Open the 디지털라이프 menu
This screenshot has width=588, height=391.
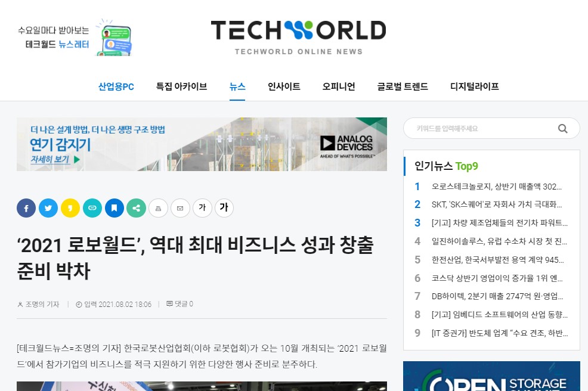pyautogui.click(x=474, y=86)
